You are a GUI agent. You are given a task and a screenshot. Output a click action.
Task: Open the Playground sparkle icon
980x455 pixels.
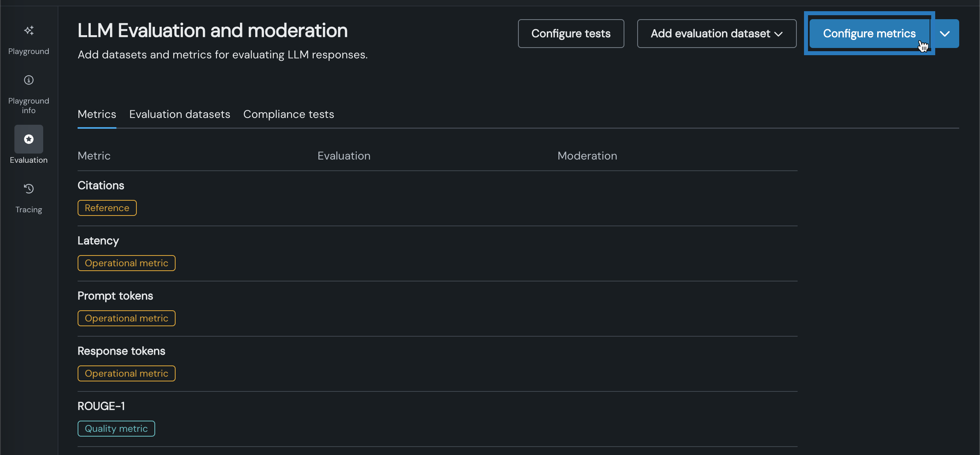point(29,31)
